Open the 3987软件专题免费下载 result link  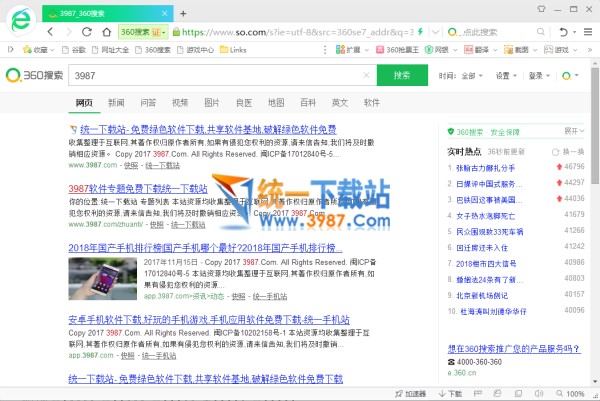point(138,189)
